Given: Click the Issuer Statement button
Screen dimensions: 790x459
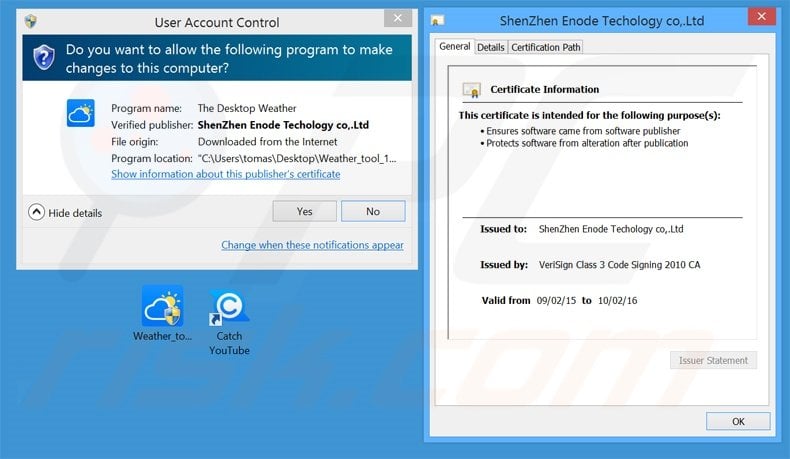Looking at the screenshot, I should click(713, 360).
